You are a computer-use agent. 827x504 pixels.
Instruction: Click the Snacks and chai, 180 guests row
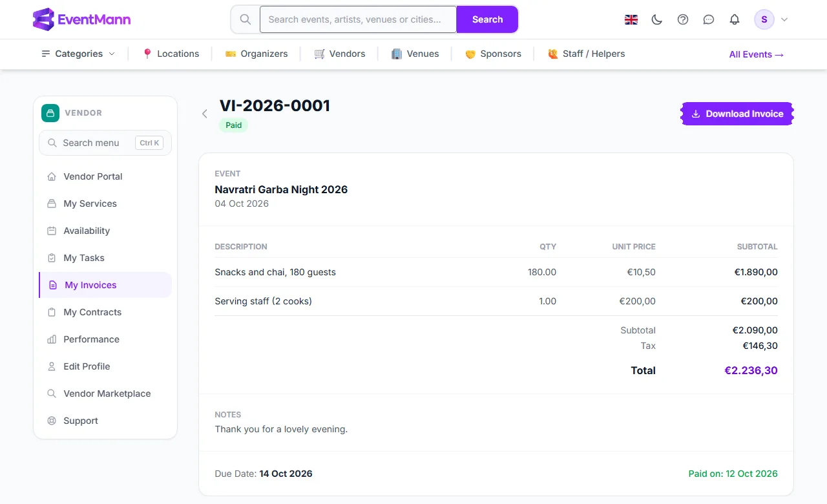click(496, 272)
